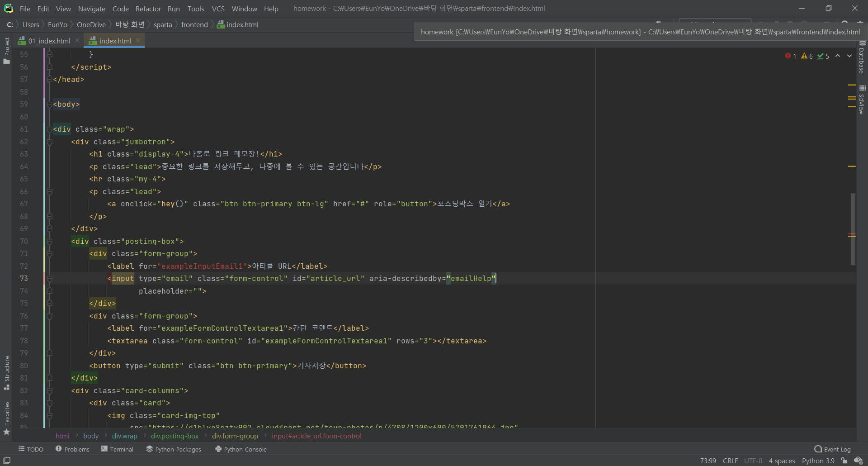Open the Structure tool window
This screenshot has height=466, width=868.
[7, 373]
